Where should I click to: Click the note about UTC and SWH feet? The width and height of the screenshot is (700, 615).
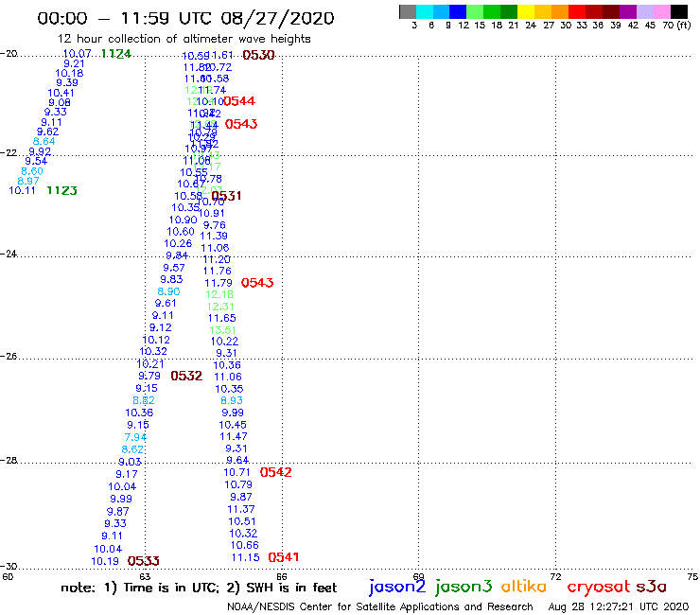click(199, 588)
